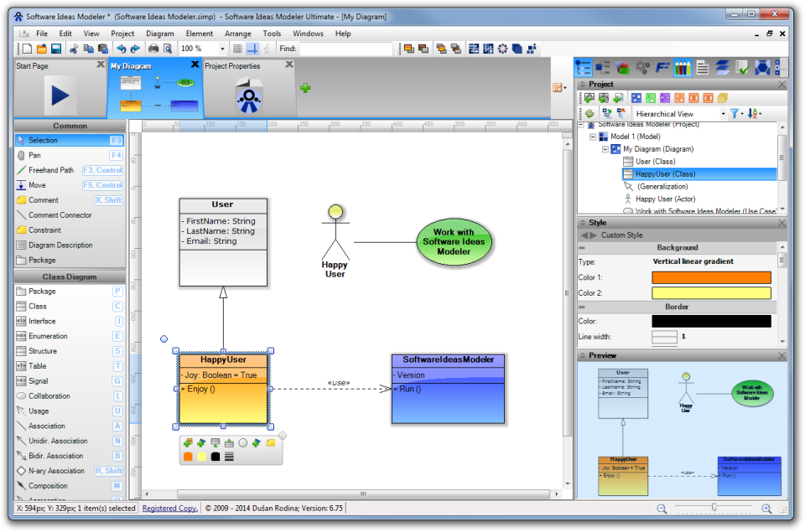Viewport: 805px width, 532px height.
Task: Collapse the Class Diagram toolbox section header
Action: (x=70, y=276)
